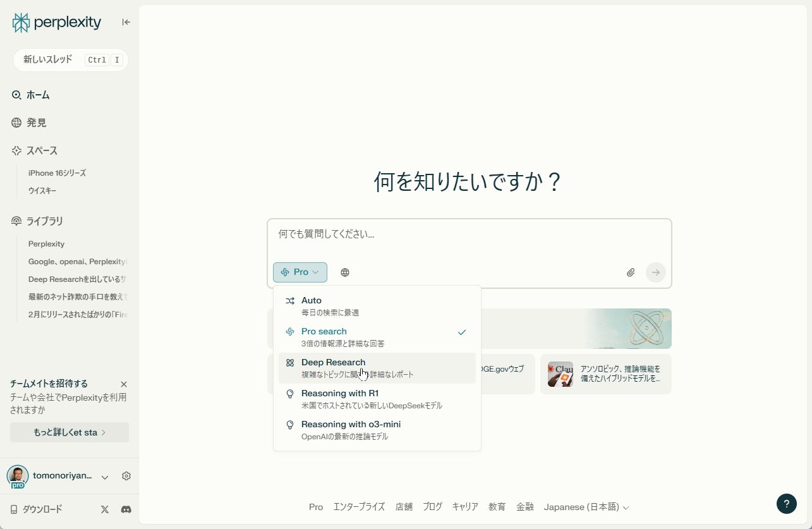Click the download device icon
Screen dimensions: 812x529
coord(14,509)
